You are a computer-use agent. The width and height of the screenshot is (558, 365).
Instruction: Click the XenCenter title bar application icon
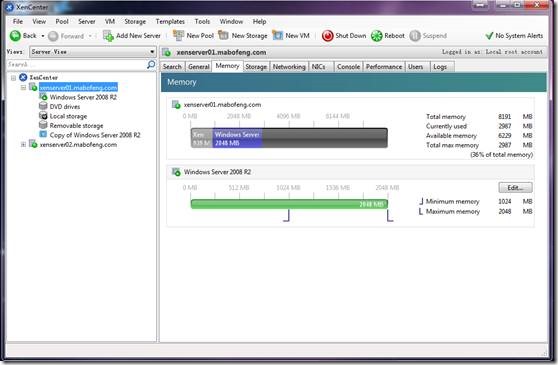[x=10, y=7]
